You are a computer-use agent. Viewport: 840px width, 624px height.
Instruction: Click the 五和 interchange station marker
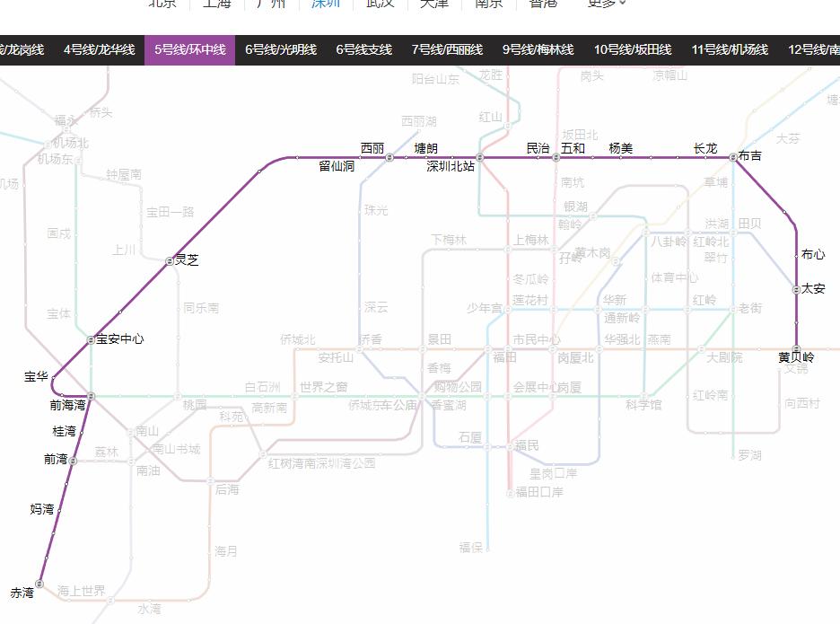(556, 158)
